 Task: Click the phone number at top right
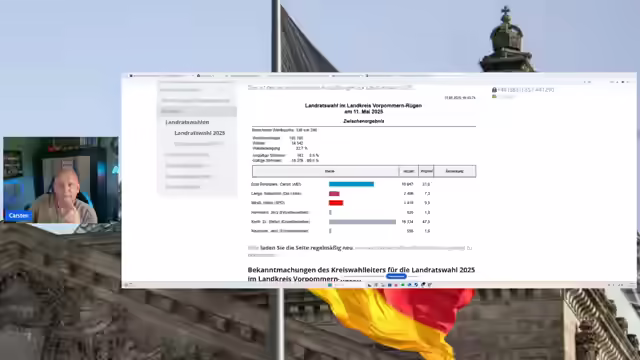click(526, 90)
